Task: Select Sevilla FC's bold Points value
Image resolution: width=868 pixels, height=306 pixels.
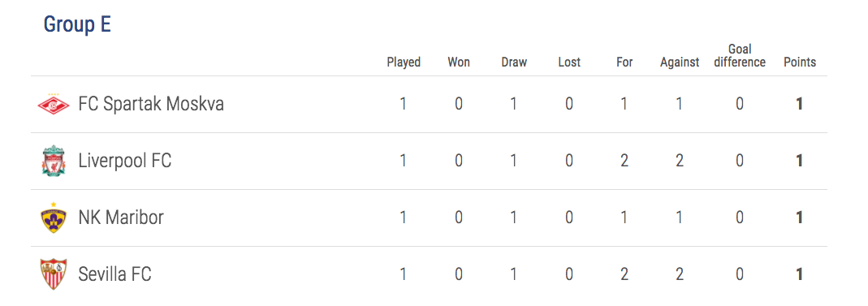Action: pos(799,274)
